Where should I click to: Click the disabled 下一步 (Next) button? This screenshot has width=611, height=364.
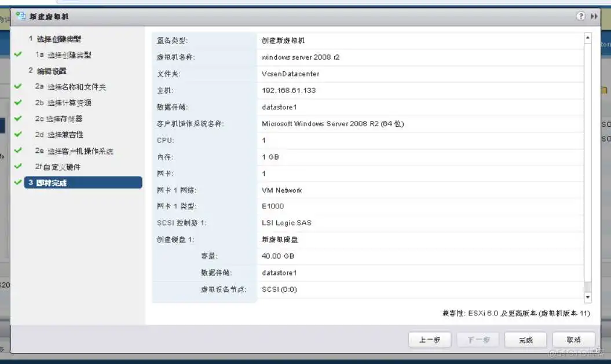point(478,340)
